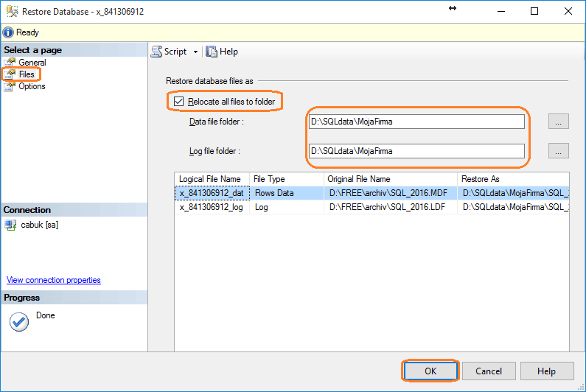Open the Options page
Viewport: 586px width, 392px height.
[32, 86]
